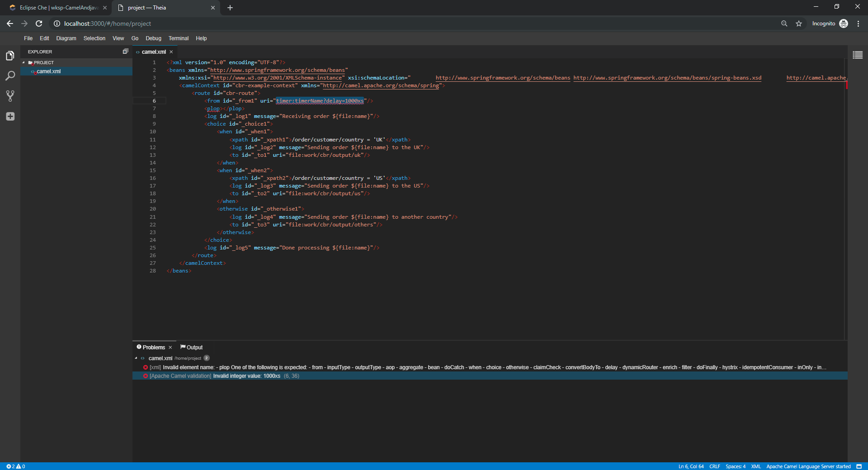The height and width of the screenshot is (470, 868).
Task: Switch to the Output tab
Action: pyautogui.click(x=191, y=347)
